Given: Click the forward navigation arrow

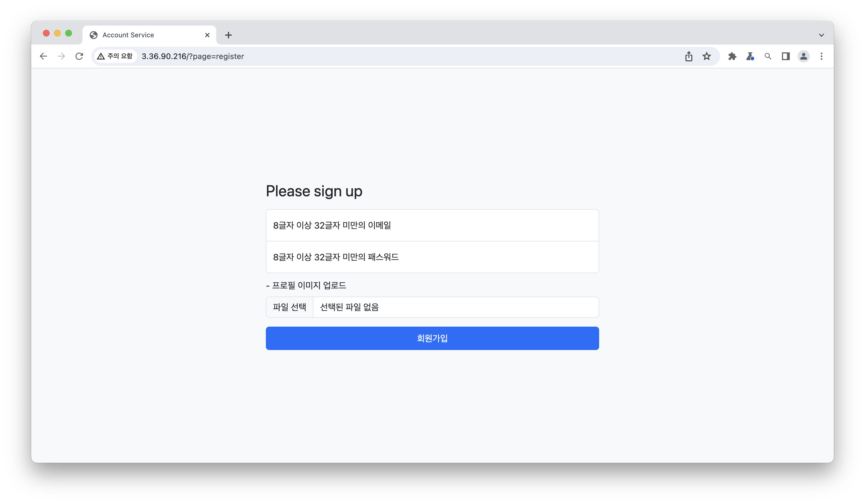Looking at the screenshot, I should coord(61,56).
